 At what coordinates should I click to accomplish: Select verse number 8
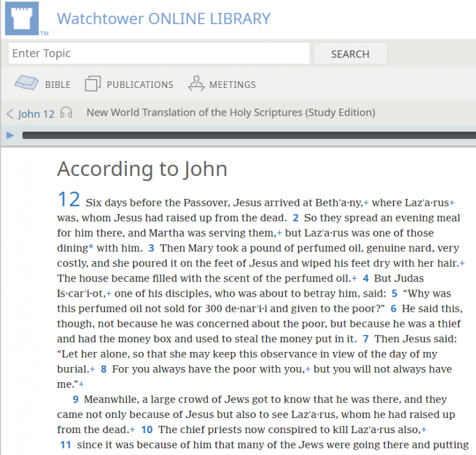(103, 369)
